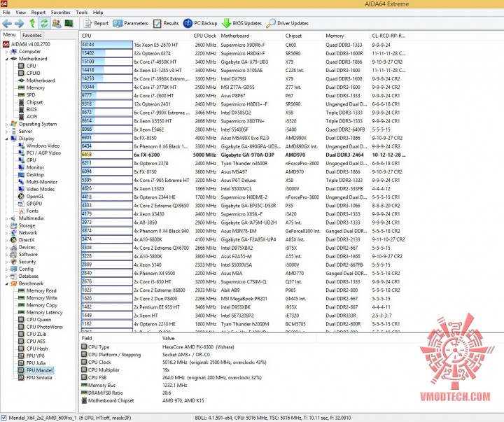Expand the Operating System tree node
The image size is (504, 422).
click(7, 124)
